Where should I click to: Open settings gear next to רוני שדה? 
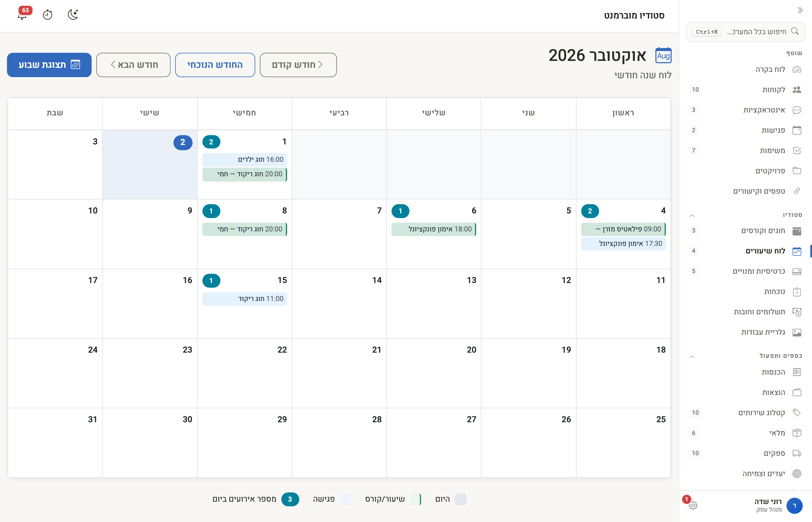693,505
